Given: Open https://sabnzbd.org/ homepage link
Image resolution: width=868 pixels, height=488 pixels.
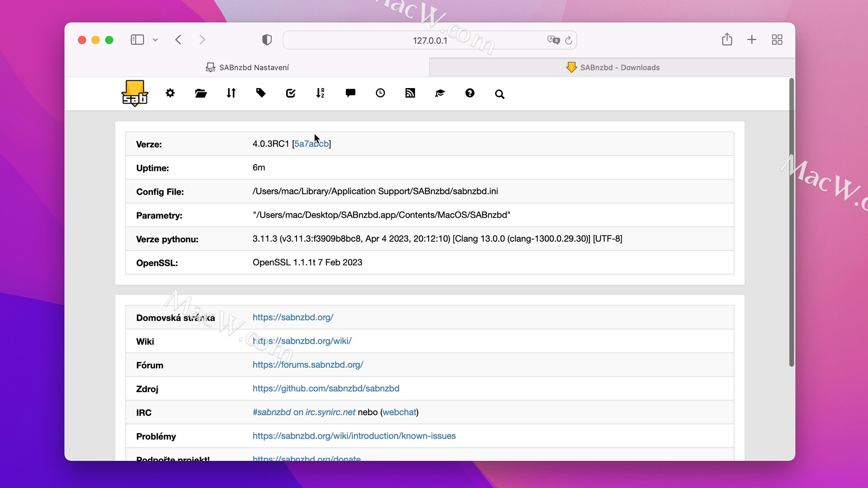Looking at the screenshot, I should pos(293,317).
